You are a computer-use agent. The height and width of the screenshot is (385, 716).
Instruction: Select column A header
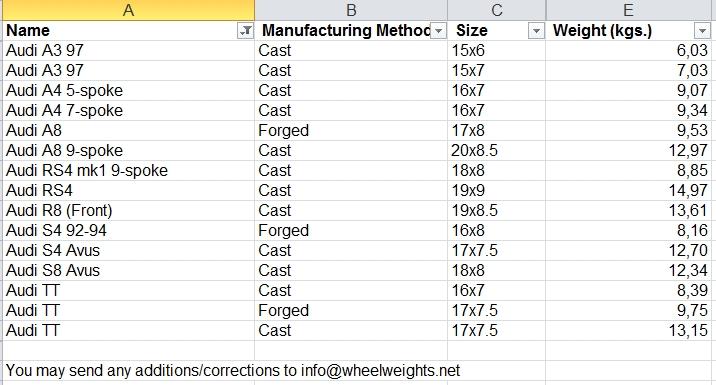(x=129, y=10)
